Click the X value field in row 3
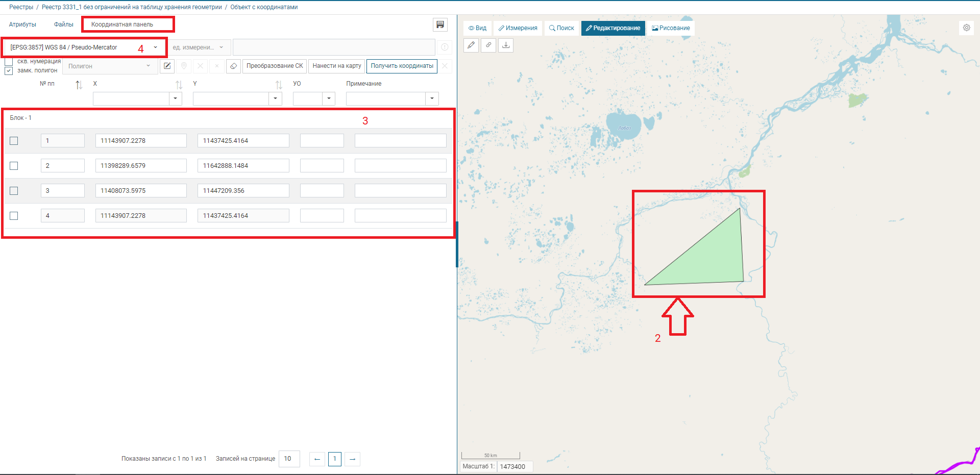 click(x=141, y=191)
